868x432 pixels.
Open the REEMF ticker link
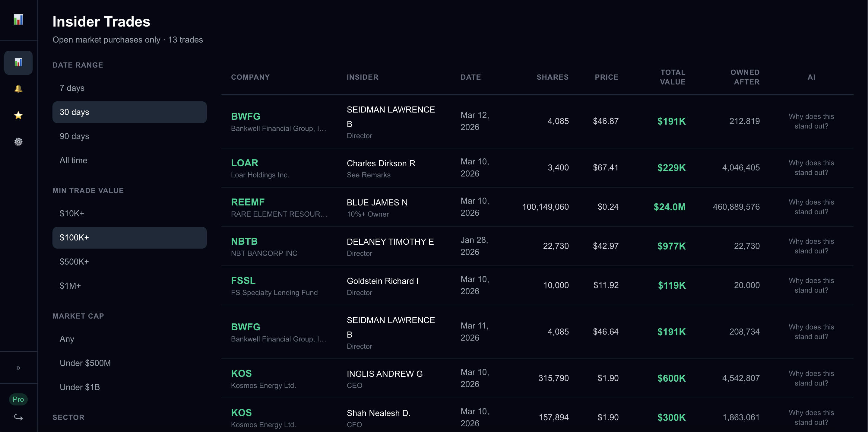point(248,202)
